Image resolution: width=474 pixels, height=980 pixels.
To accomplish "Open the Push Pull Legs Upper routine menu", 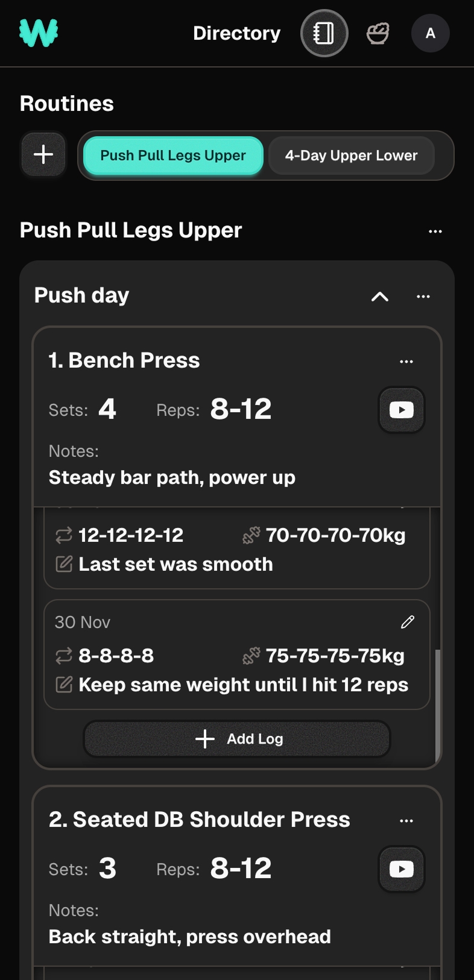I will [435, 231].
